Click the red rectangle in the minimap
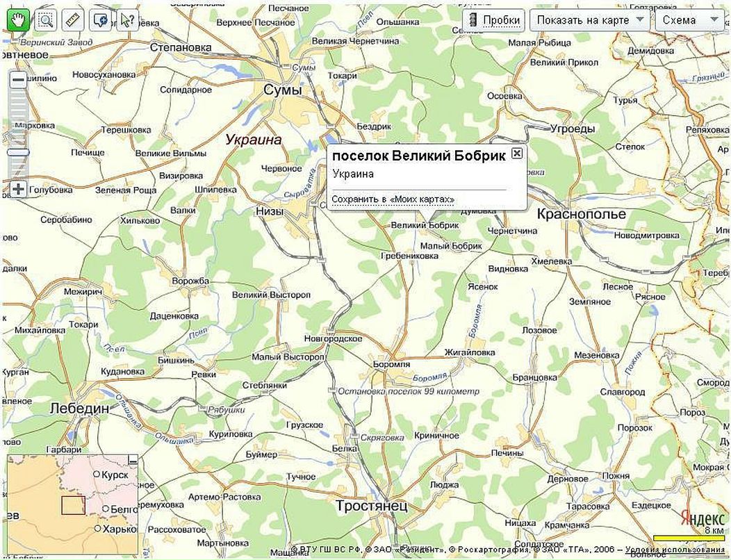Screen dimensions: 731x560 (x=73, y=505)
